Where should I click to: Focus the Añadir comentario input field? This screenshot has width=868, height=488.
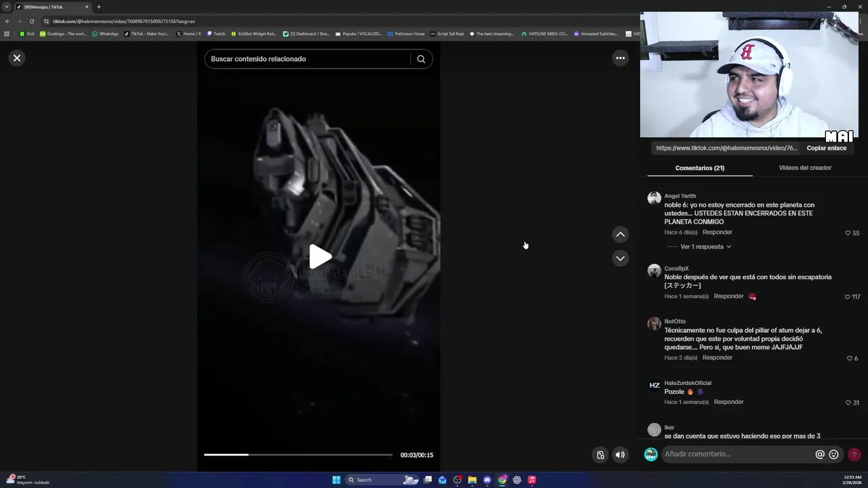[x=738, y=454]
